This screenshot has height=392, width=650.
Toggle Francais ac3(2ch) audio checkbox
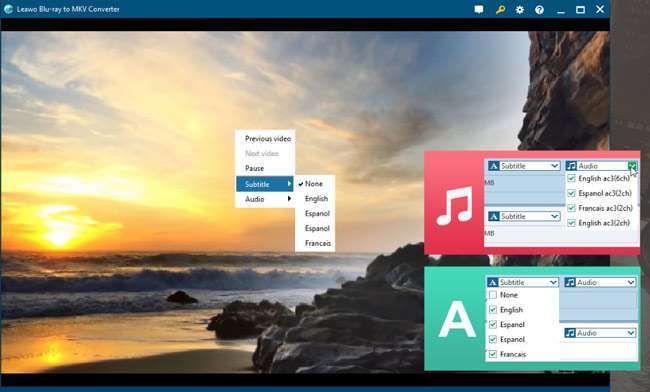coord(572,208)
